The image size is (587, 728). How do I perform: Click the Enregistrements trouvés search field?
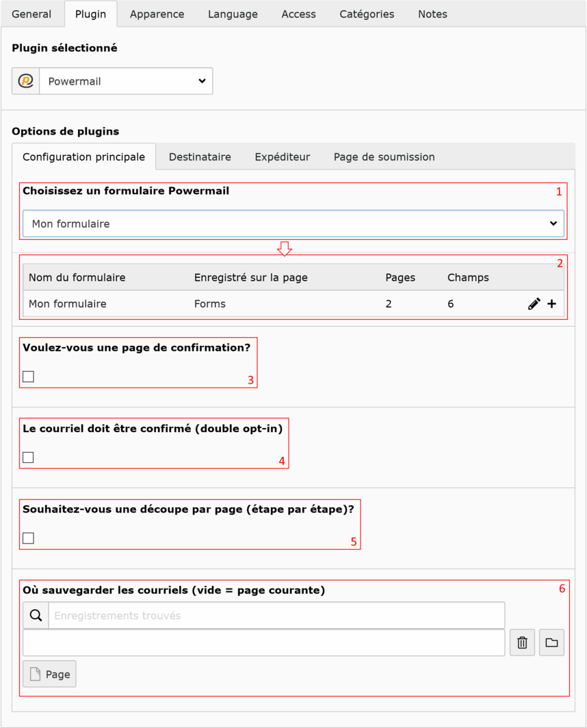point(276,616)
